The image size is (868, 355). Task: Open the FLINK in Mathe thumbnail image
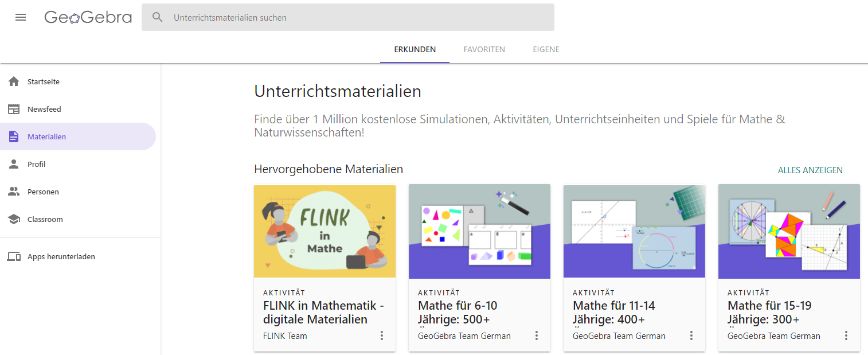click(324, 231)
